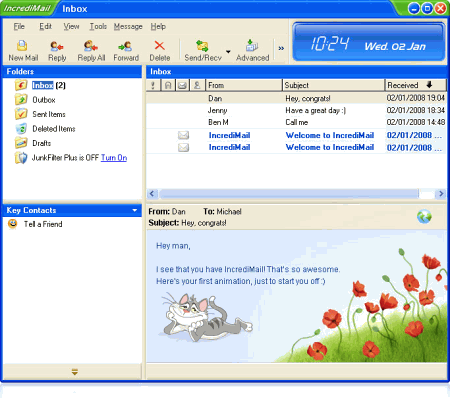This screenshot has height=405, width=450.
Task: Open the Message menu
Action: [x=128, y=26]
